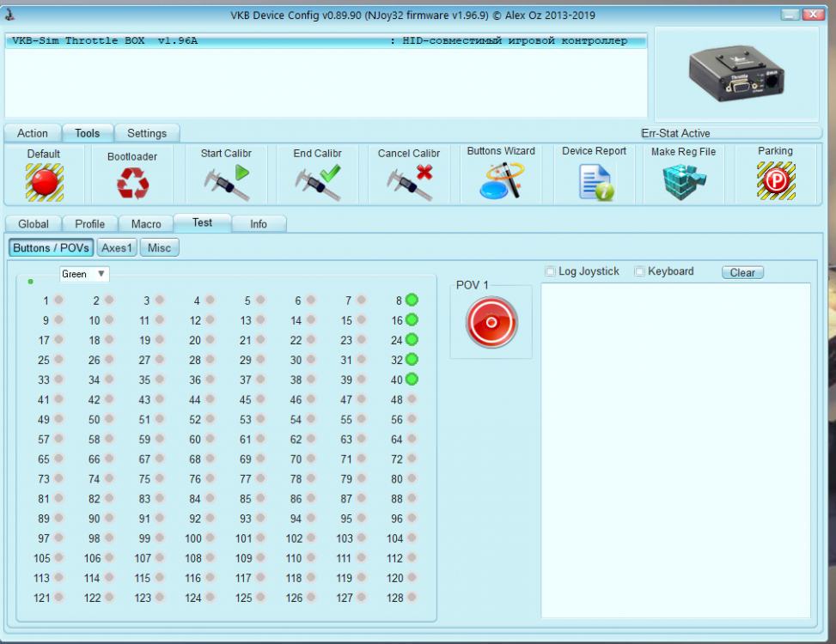Start calibration with Start Calibr icon

pos(226,182)
